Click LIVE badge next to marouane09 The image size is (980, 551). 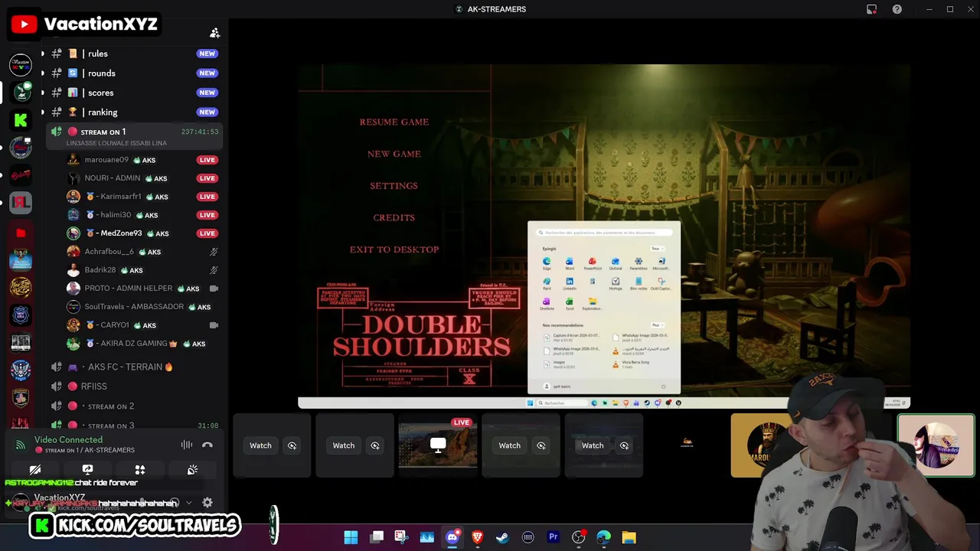point(207,160)
